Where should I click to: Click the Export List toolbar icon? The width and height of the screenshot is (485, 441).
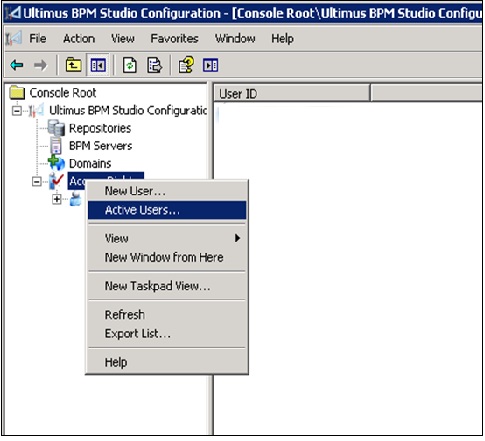pos(154,65)
